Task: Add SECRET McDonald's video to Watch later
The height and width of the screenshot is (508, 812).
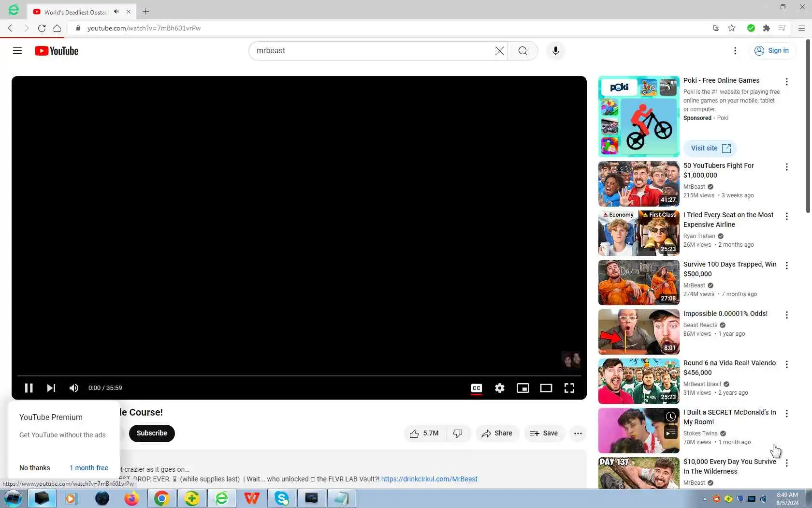Action: tap(671, 417)
